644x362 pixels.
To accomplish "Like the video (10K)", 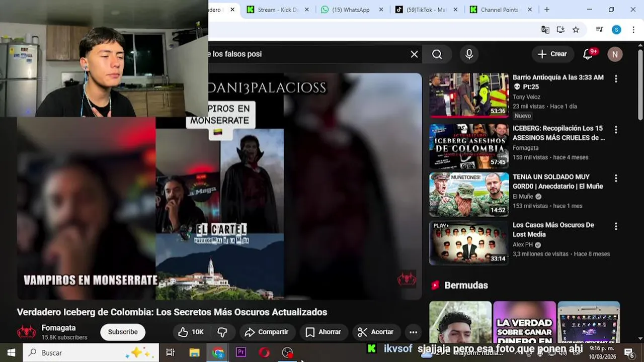I will coord(191,332).
